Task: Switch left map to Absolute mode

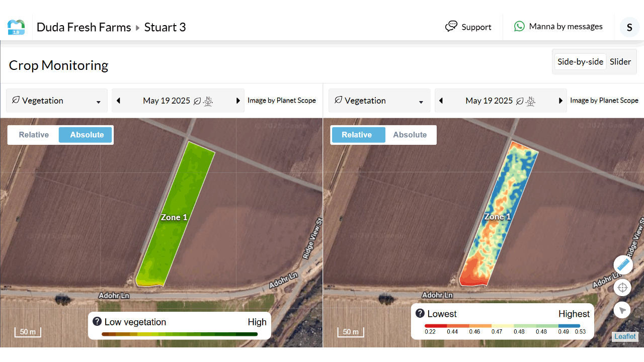Action: (x=87, y=135)
